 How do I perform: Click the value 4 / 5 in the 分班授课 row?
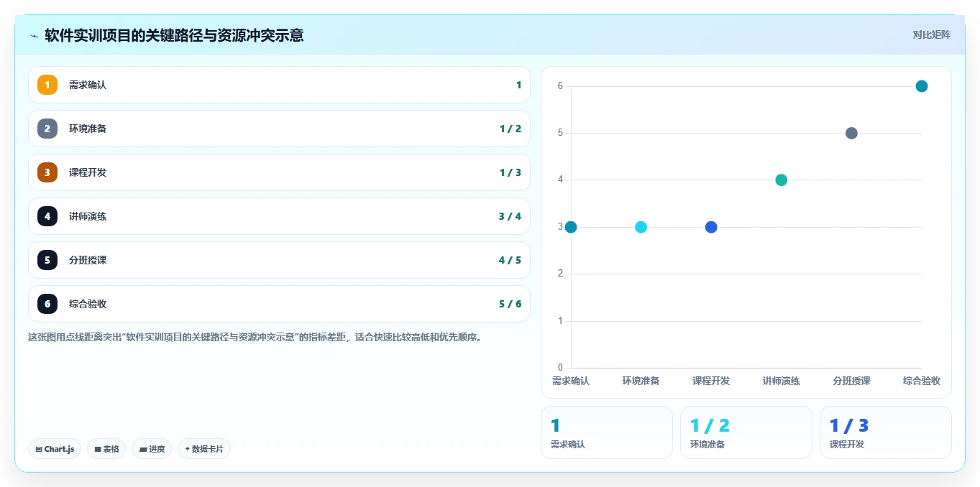pyautogui.click(x=510, y=260)
